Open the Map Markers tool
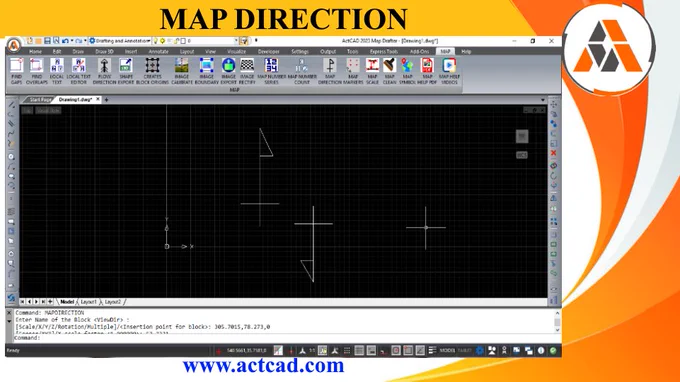The width and height of the screenshot is (680, 382). pyautogui.click(x=353, y=71)
